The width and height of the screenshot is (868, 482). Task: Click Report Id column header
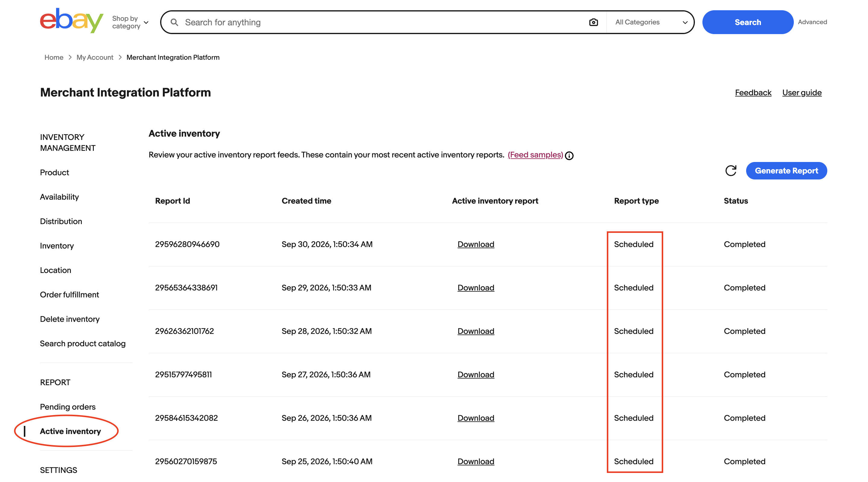click(173, 201)
